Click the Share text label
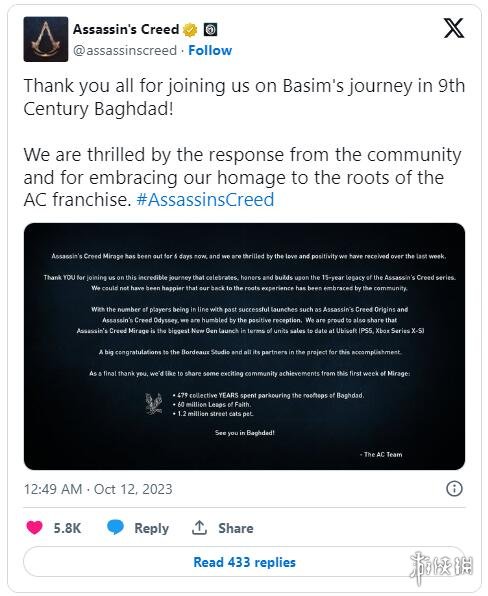 [x=236, y=528]
